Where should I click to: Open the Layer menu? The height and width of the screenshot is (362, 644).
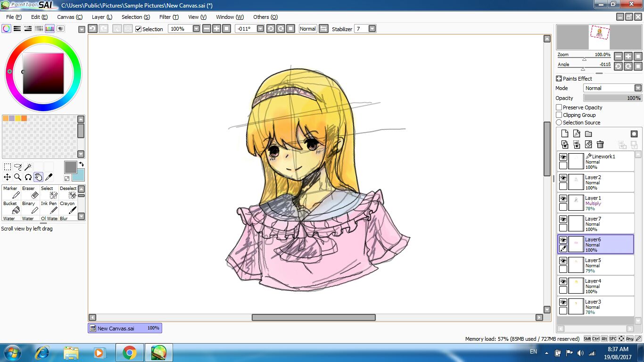[102, 17]
